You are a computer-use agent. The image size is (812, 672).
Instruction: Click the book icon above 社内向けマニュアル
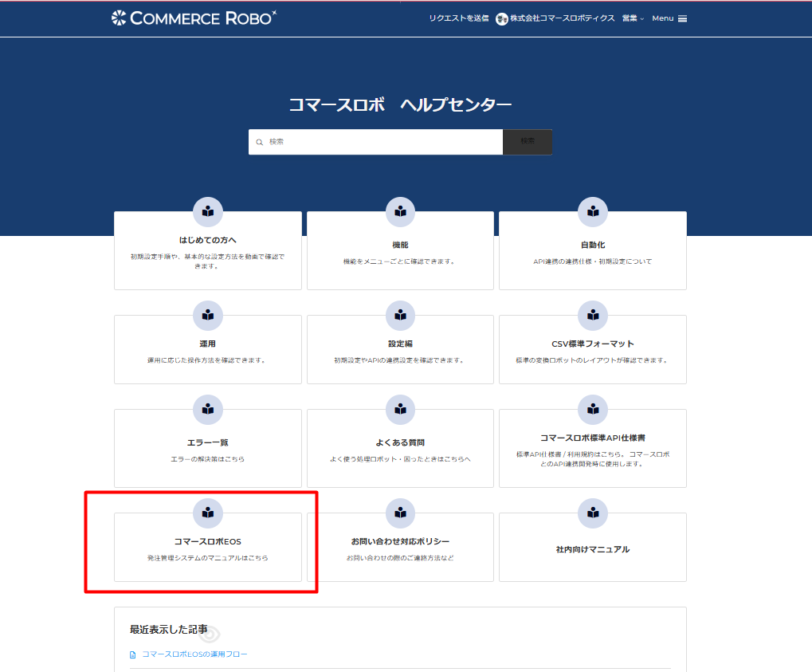coord(593,513)
